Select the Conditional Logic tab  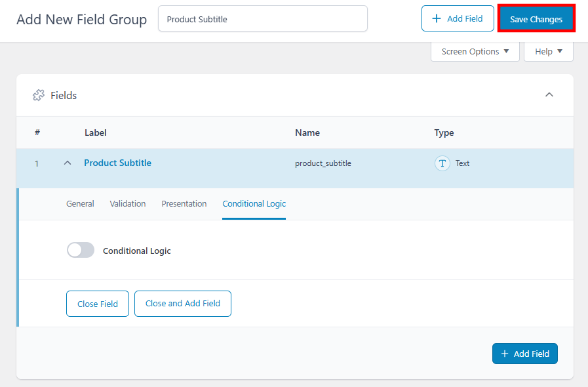point(254,203)
